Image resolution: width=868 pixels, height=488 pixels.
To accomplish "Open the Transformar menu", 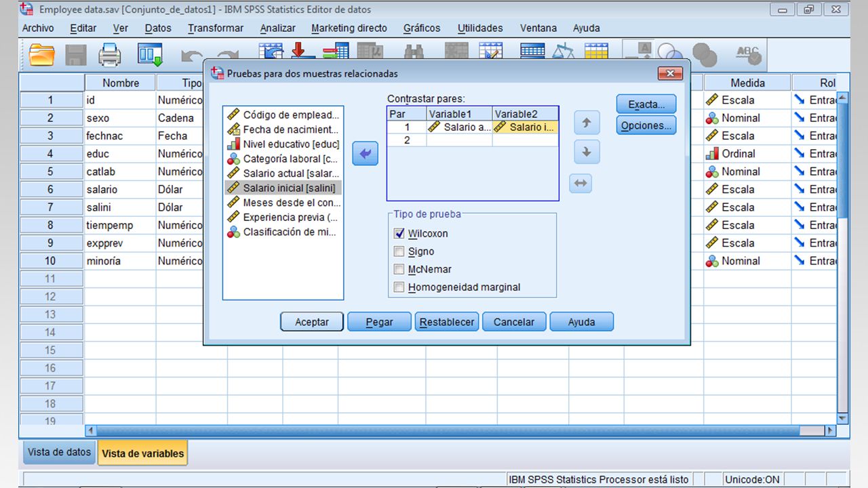I will (216, 28).
